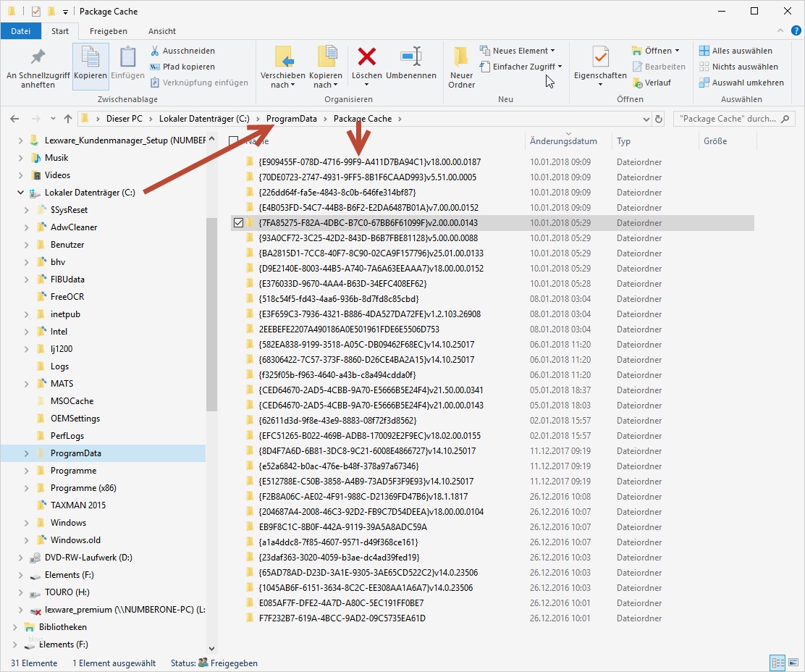Click Bearbeiten in ribbon

tap(659, 67)
